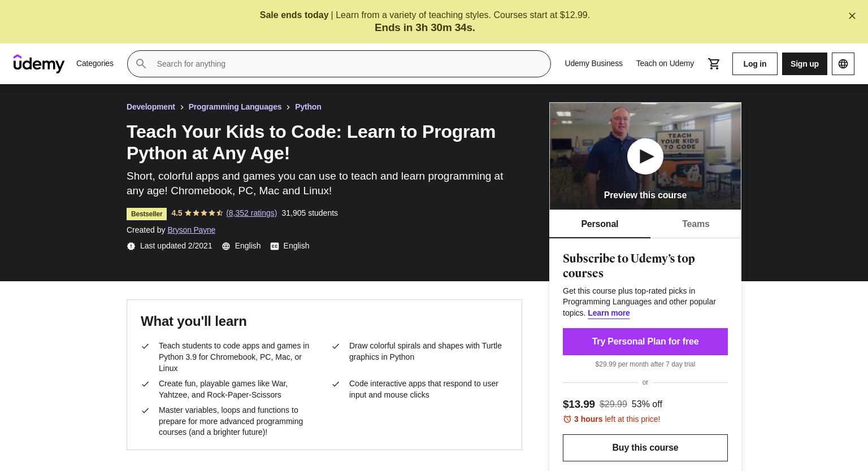Image resolution: width=868 pixels, height=471 pixels.
Task: Click the 31,905 students text
Action: [x=310, y=213]
